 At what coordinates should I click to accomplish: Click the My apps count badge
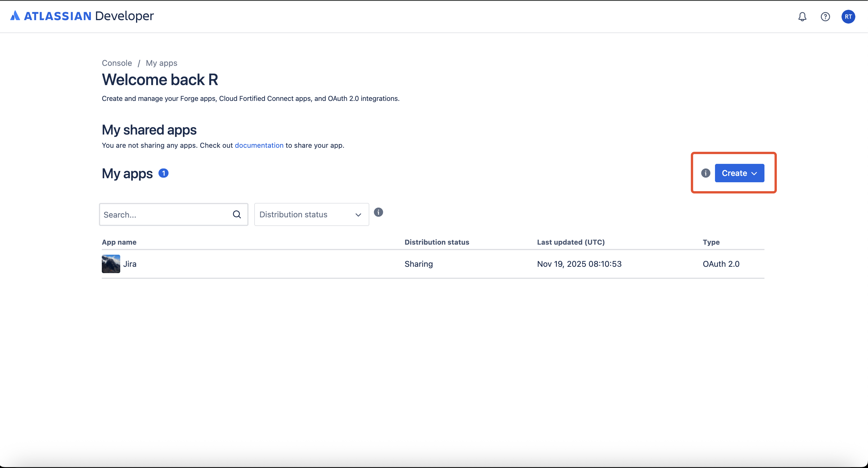[163, 173]
